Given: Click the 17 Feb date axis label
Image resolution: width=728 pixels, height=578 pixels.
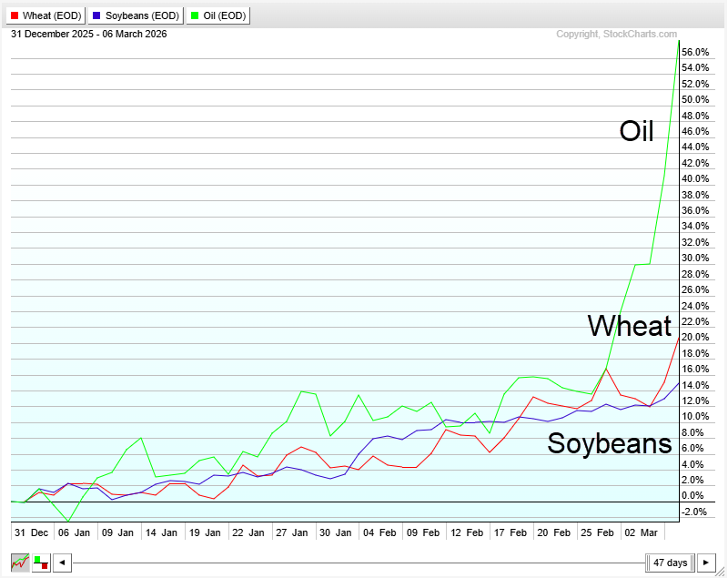Looking at the screenshot, I should [514, 532].
